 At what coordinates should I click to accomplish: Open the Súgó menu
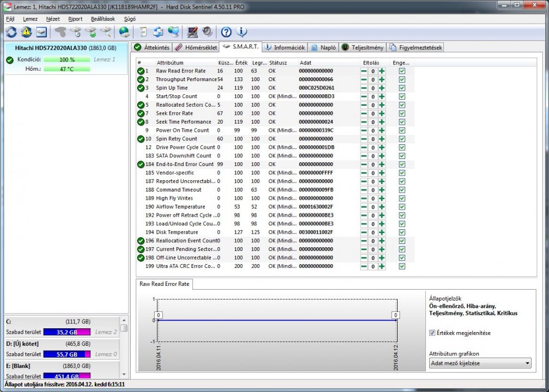(130, 19)
